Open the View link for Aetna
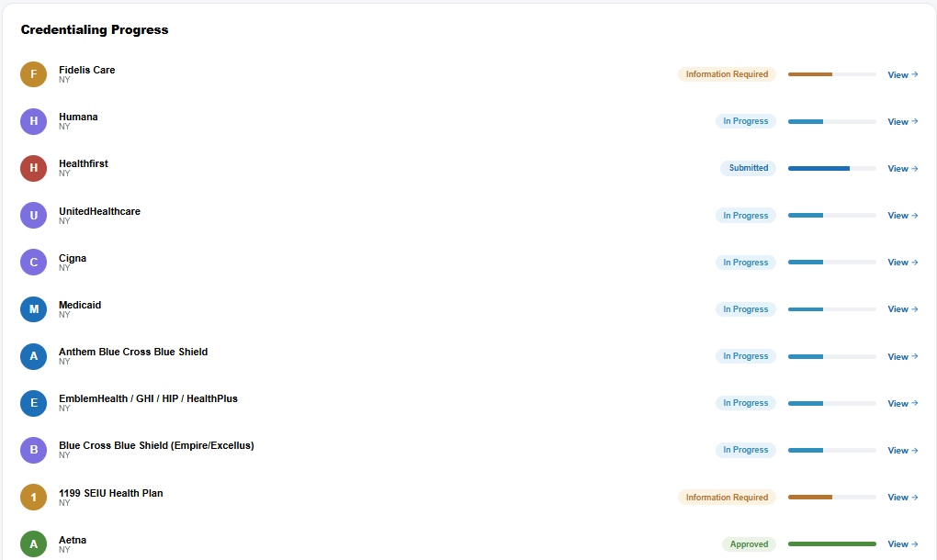Screen dimensions: 937x560 [x=902, y=543]
